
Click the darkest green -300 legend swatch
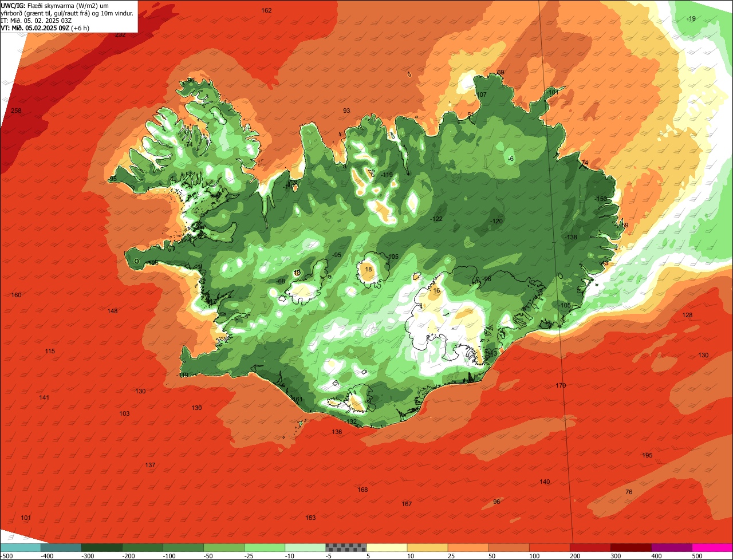tap(101, 547)
